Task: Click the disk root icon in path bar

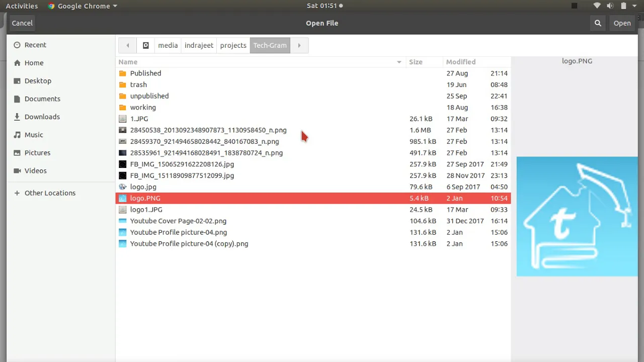Action: click(x=146, y=45)
